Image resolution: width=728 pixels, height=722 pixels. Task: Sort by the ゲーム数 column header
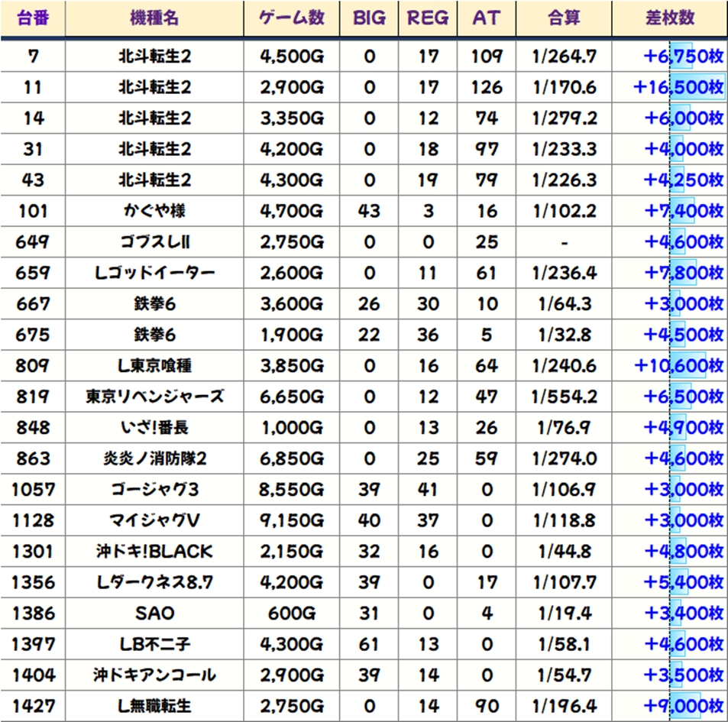click(292, 18)
